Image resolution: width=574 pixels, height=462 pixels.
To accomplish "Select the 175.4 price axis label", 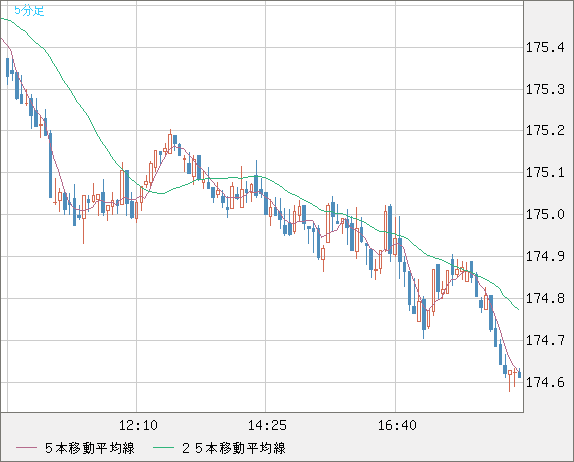I will [x=545, y=48].
